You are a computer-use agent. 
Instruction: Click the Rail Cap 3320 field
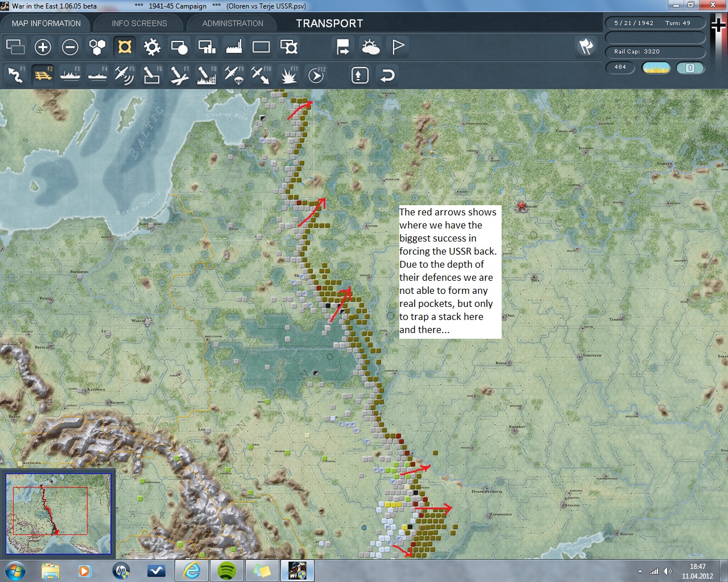point(655,52)
